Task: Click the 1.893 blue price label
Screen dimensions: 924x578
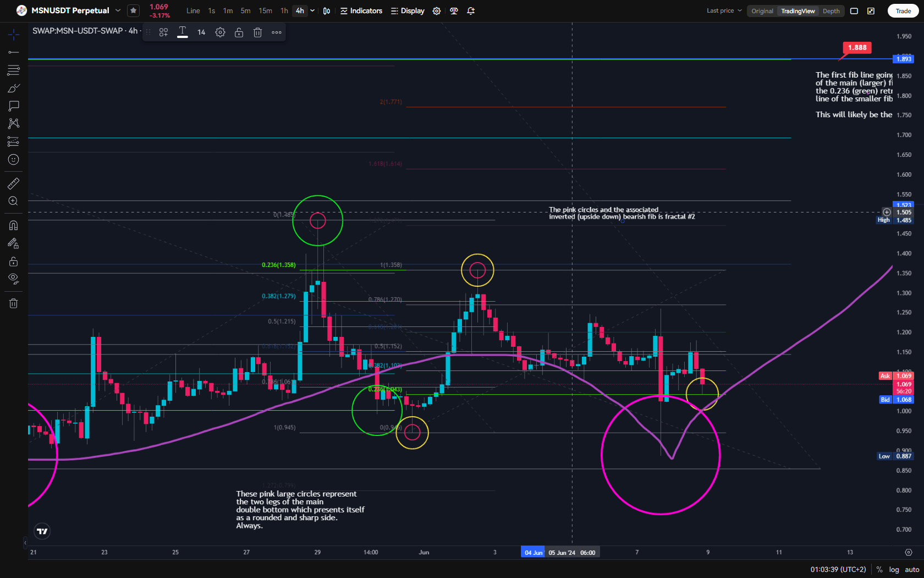Action: tap(904, 59)
